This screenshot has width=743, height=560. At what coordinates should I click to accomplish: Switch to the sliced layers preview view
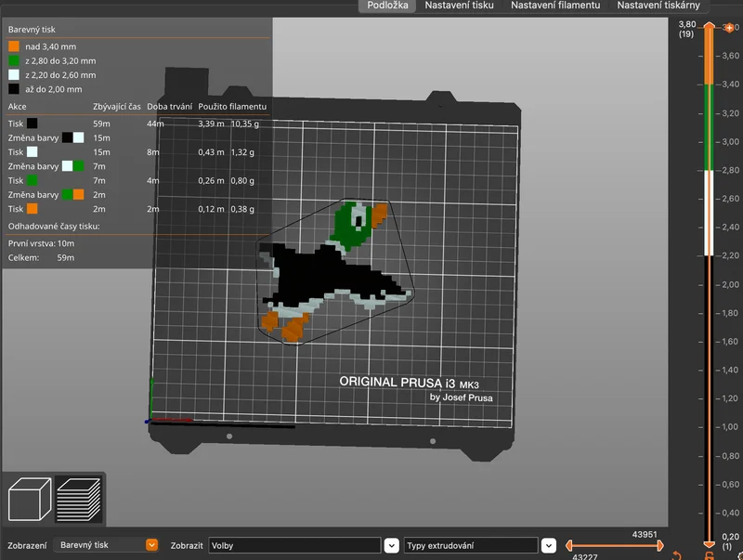79,499
